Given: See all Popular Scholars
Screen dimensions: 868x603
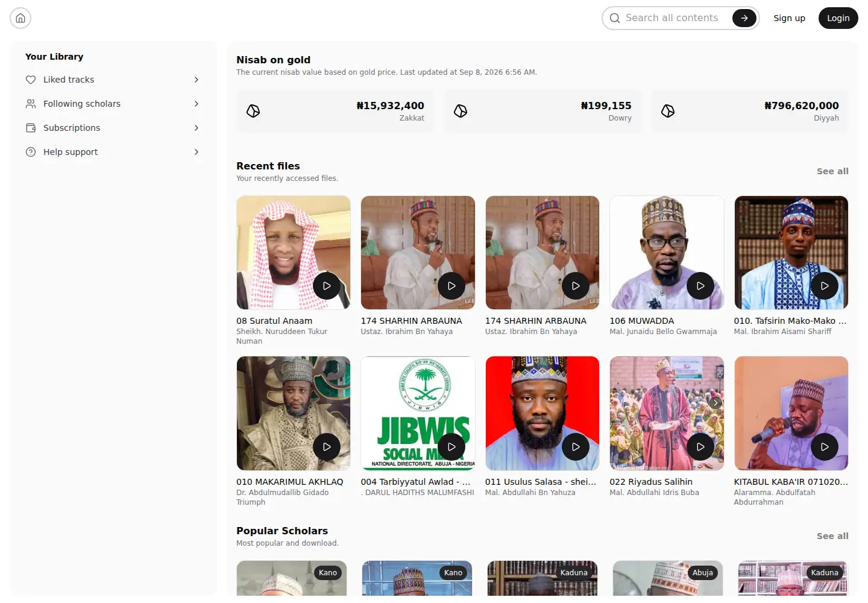Looking at the screenshot, I should pyautogui.click(x=832, y=536).
